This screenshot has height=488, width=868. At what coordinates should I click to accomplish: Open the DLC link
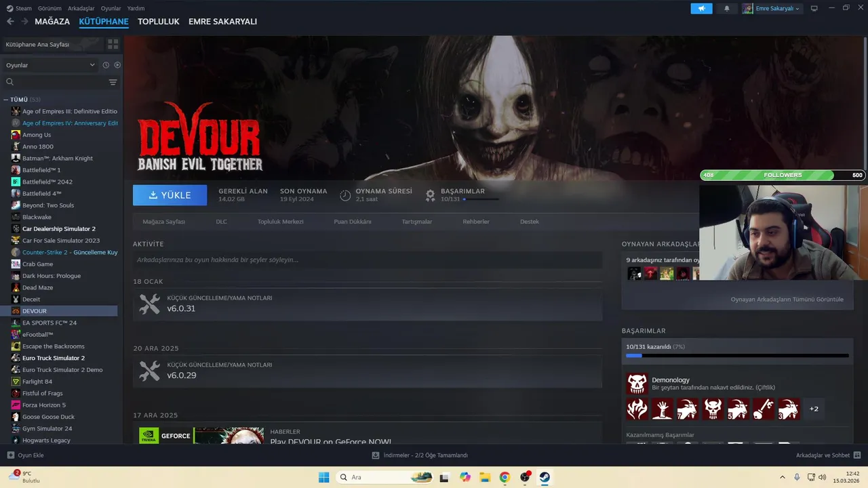(x=222, y=222)
